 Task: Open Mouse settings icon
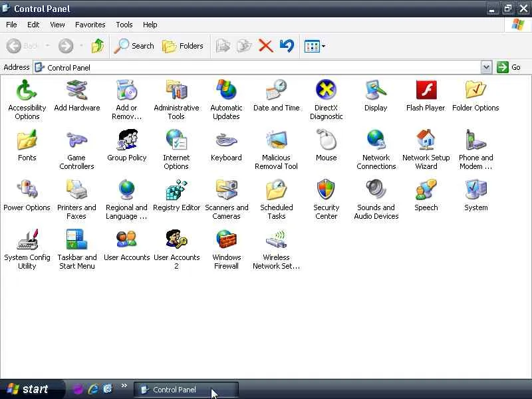coord(326,140)
